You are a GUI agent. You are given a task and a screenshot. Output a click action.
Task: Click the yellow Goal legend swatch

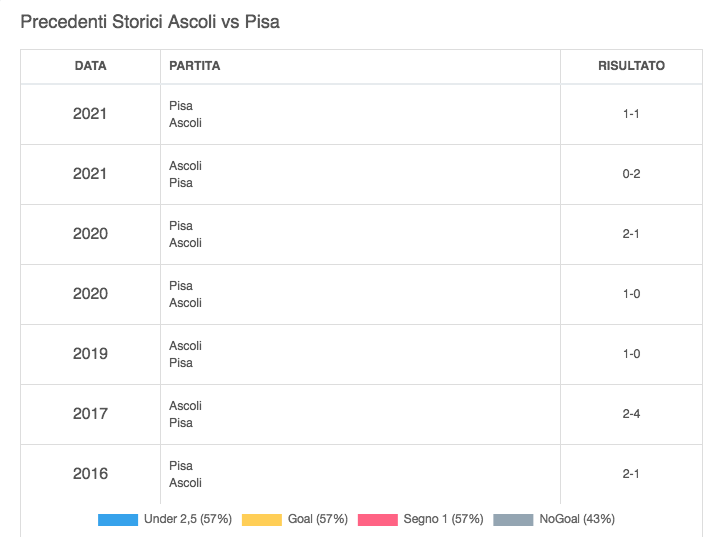click(x=262, y=519)
